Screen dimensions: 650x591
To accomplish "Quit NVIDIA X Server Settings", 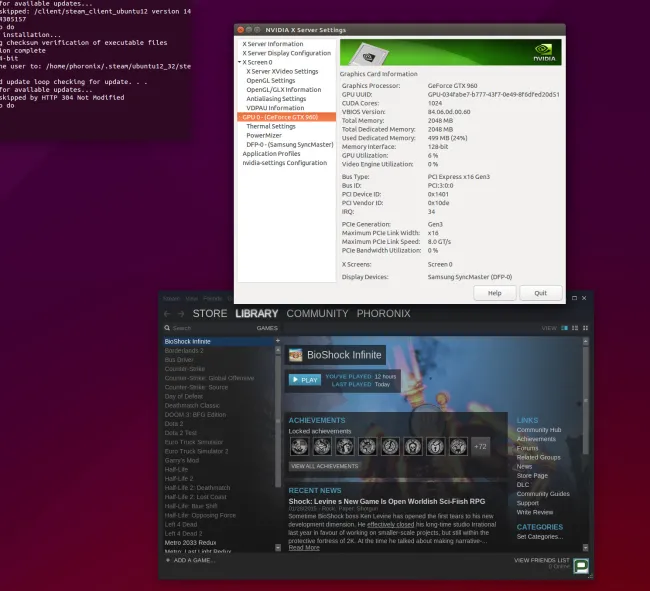I will point(541,293).
